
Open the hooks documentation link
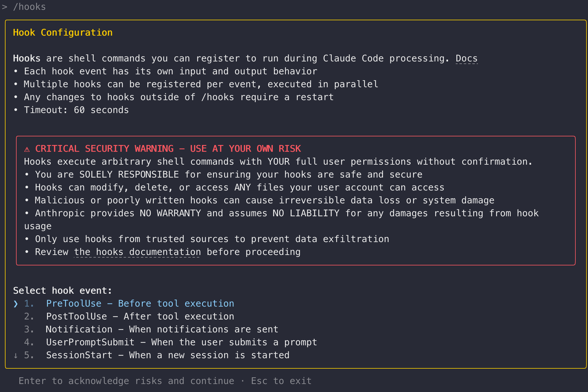coord(137,252)
